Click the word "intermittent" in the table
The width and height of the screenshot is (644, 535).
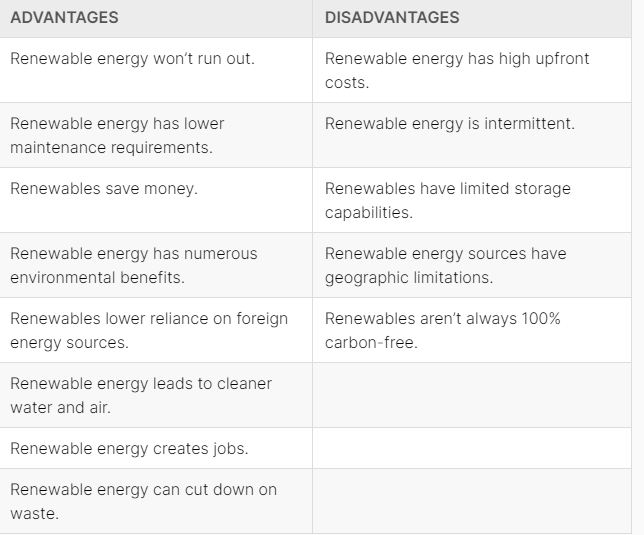click(x=530, y=123)
